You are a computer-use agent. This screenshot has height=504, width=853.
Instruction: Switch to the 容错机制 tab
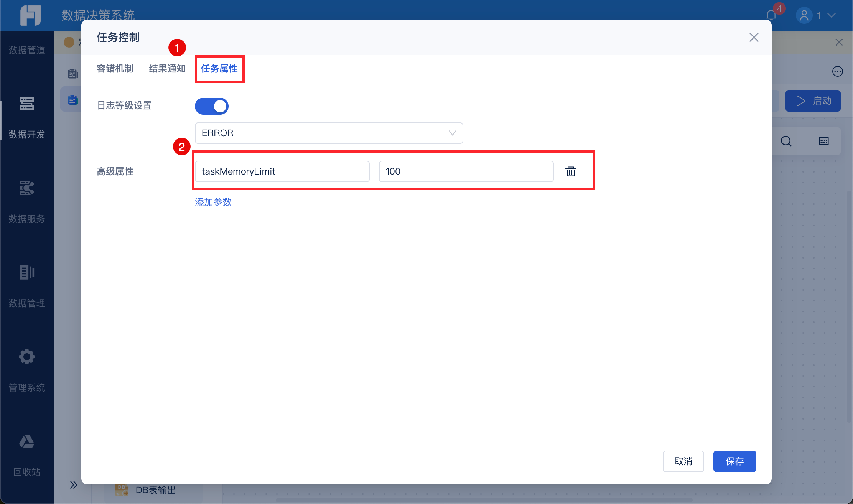(x=115, y=69)
